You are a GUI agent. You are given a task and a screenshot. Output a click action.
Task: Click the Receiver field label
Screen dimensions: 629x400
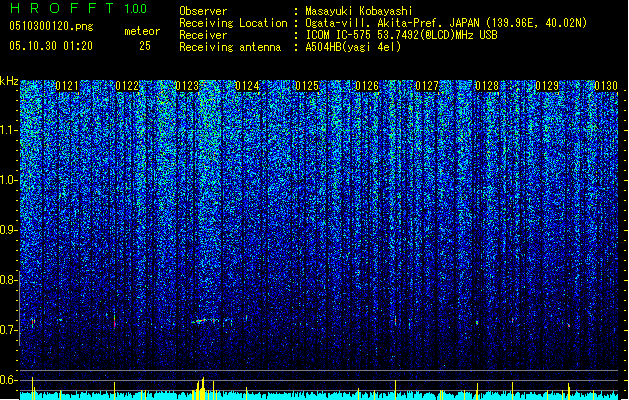coord(203,35)
